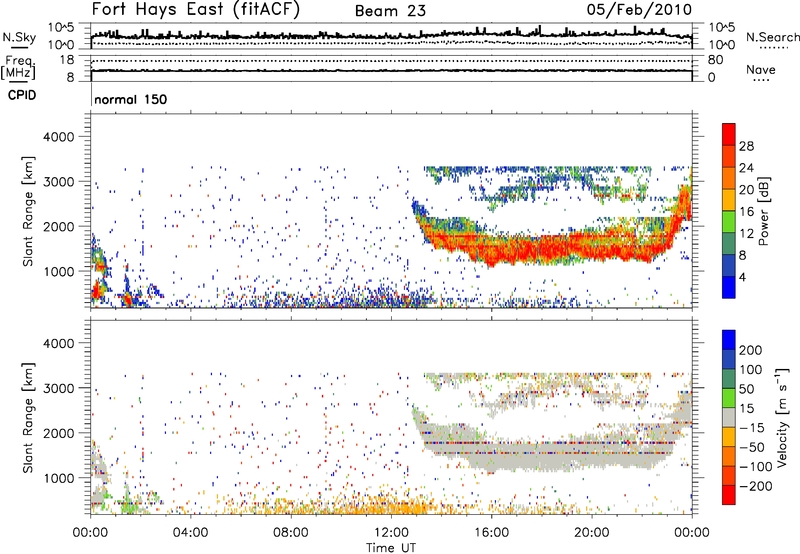Click the Power panel's "Slant Range [km]" label

coord(28,211)
